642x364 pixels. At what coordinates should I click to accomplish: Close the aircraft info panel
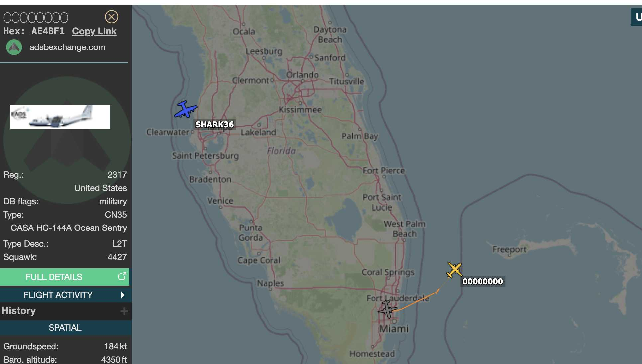pos(112,16)
